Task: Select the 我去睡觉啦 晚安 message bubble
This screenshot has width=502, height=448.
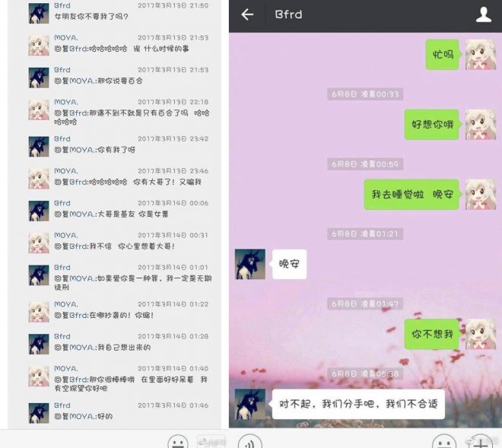Action: pos(412,195)
